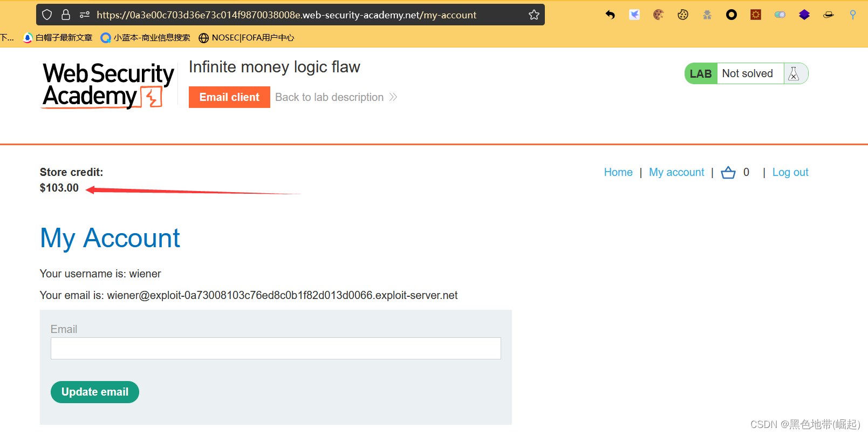
Task: Click the My Account page heading
Action: tap(110, 239)
